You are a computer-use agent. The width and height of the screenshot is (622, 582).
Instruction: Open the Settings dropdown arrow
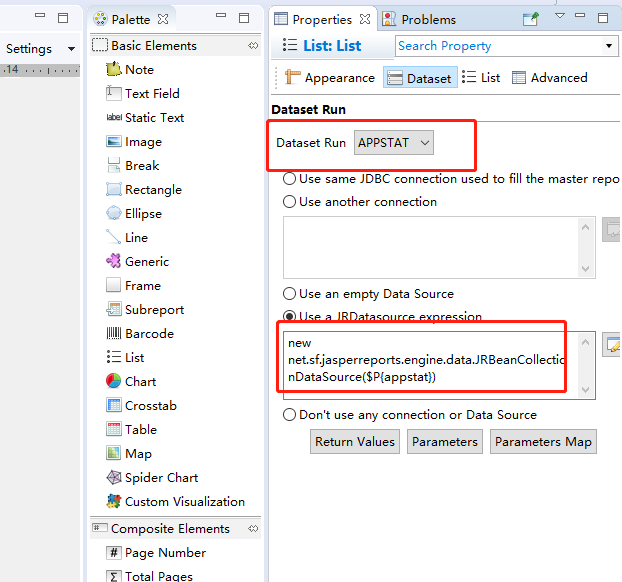[71, 49]
